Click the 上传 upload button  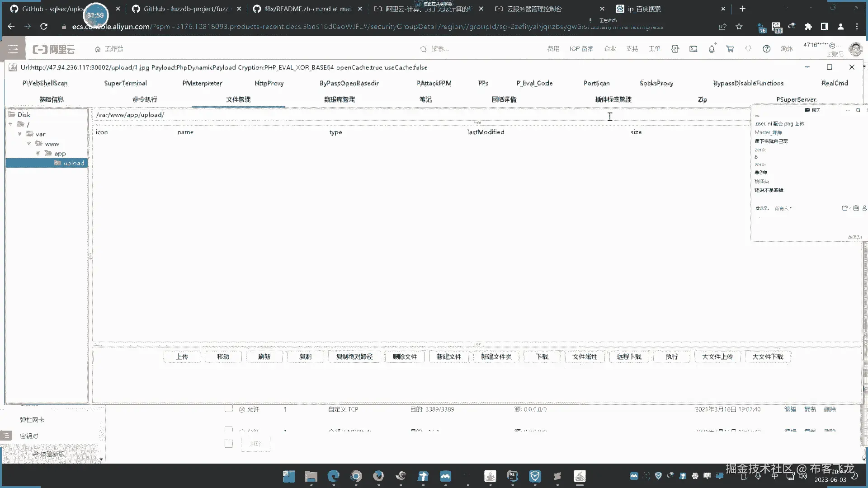coord(182,357)
